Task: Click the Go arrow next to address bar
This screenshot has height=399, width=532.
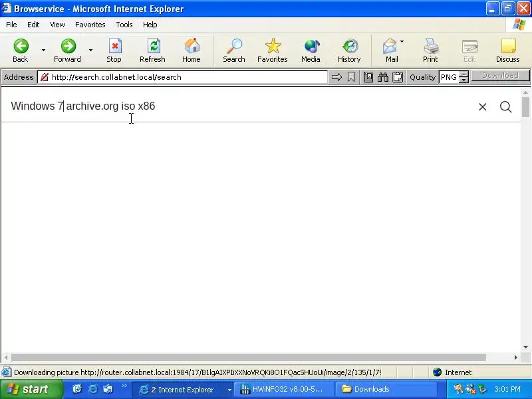Action: point(336,77)
